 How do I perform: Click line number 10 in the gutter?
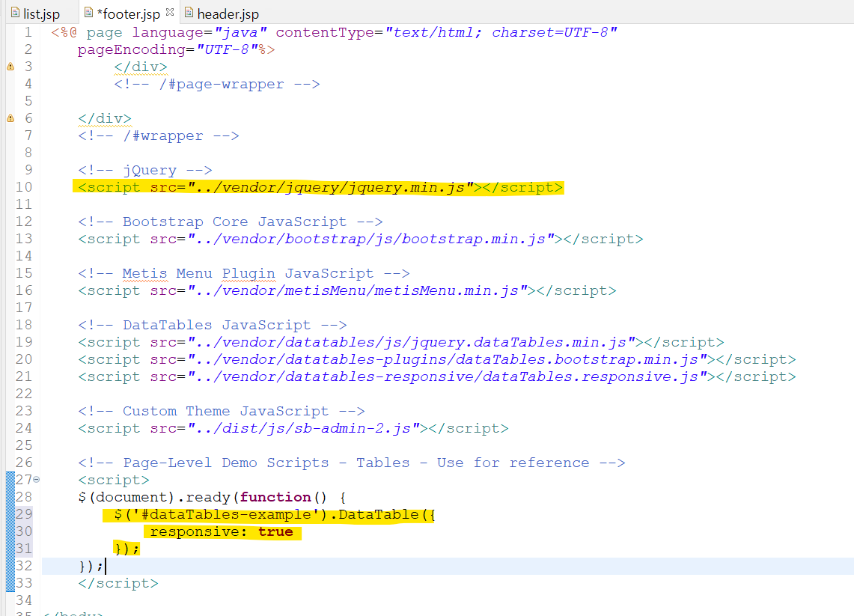tap(24, 187)
